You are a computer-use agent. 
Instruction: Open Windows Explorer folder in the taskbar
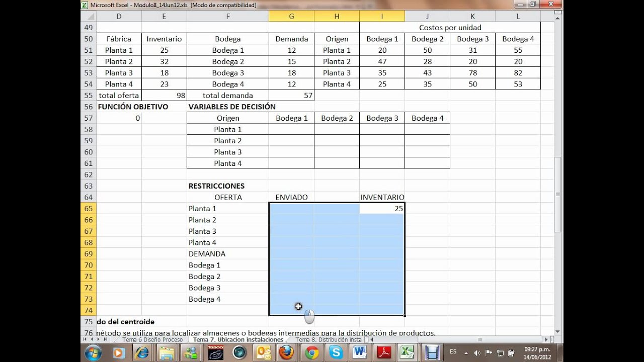167,353
